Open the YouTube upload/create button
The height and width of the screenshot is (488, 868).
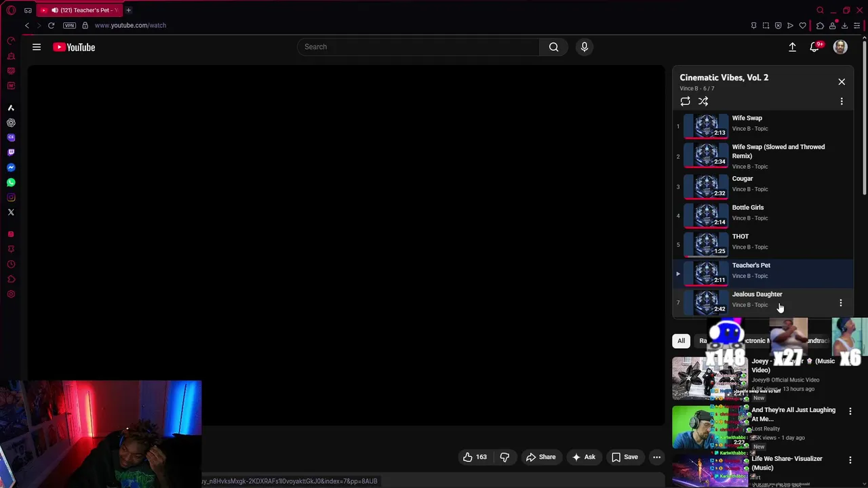(x=792, y=47)
